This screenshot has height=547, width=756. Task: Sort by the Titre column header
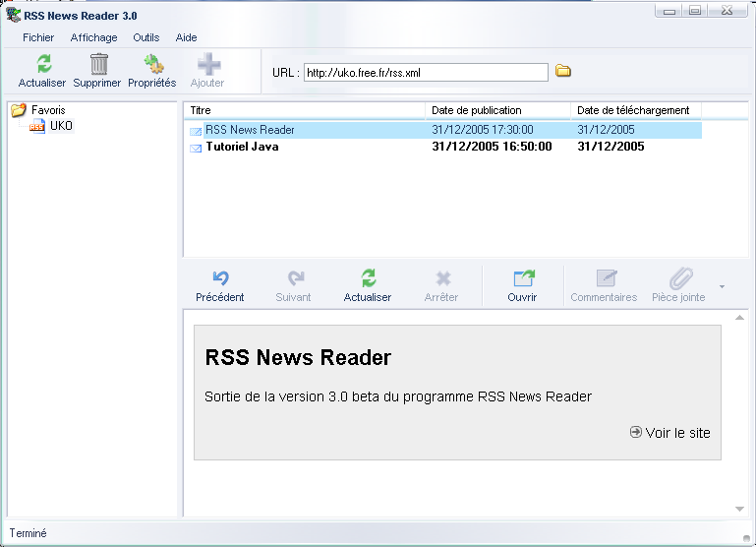305,110
